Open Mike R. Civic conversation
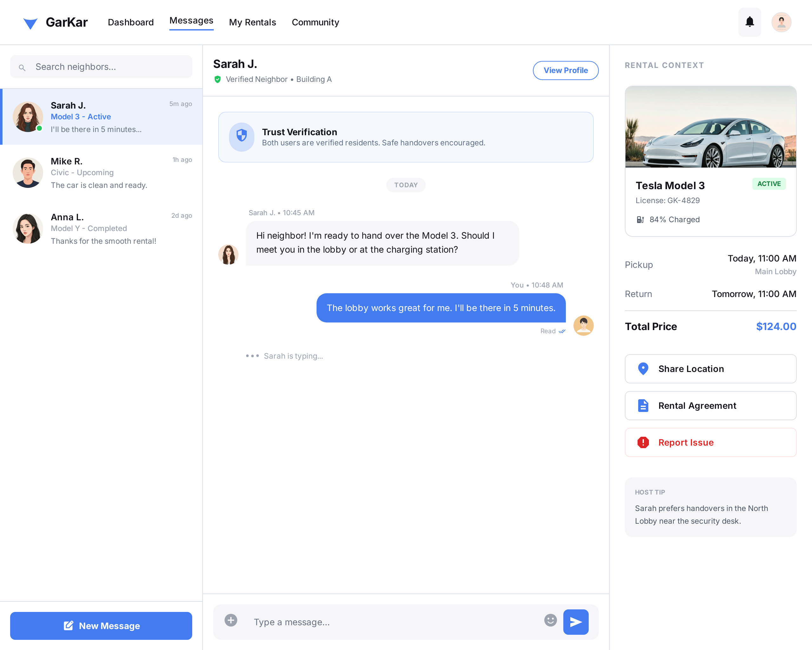 pos(101,173)
